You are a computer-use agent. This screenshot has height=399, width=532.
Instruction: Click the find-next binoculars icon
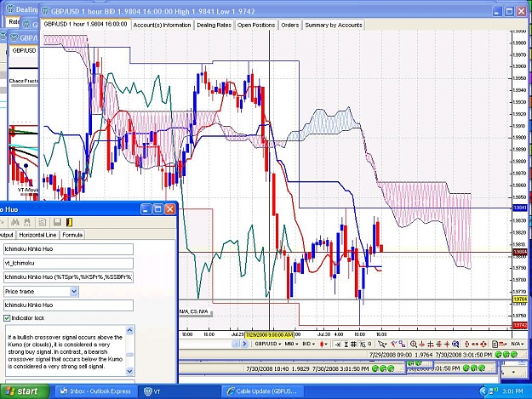coord(27,222)
